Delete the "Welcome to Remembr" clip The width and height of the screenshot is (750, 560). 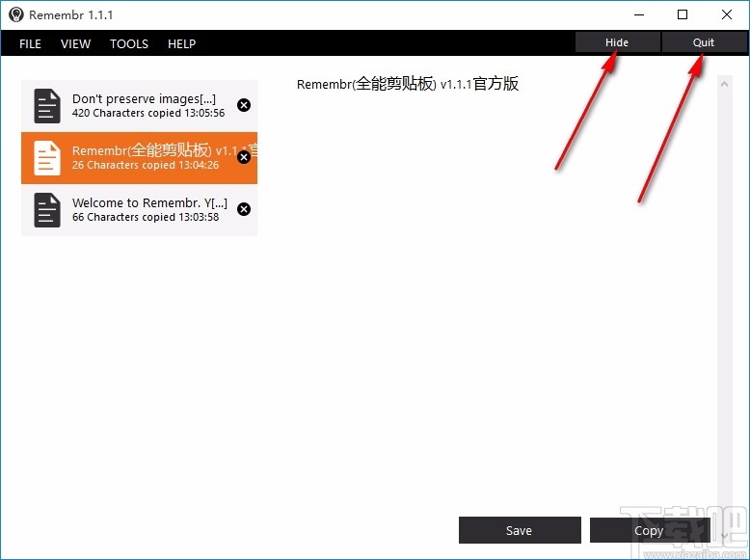(x=244, y=209)
